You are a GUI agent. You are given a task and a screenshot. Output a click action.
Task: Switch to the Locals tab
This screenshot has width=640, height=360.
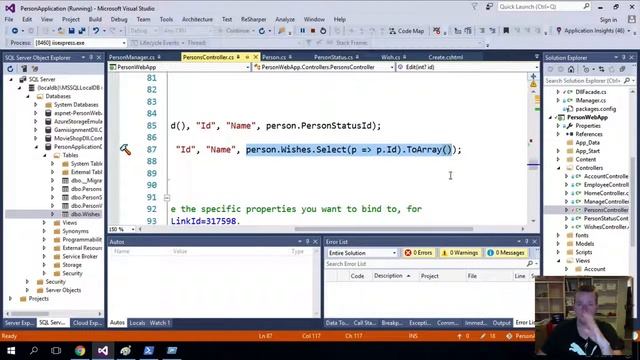(x=137, y=323)
